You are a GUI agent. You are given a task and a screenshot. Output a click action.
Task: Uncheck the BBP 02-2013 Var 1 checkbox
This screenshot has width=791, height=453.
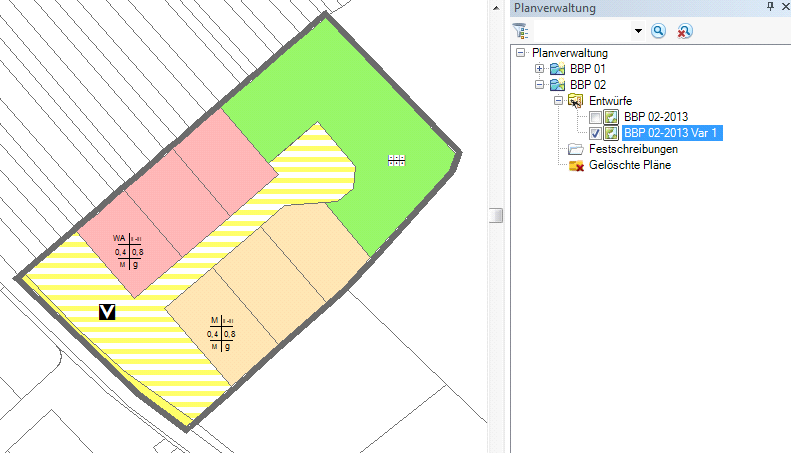595,133
